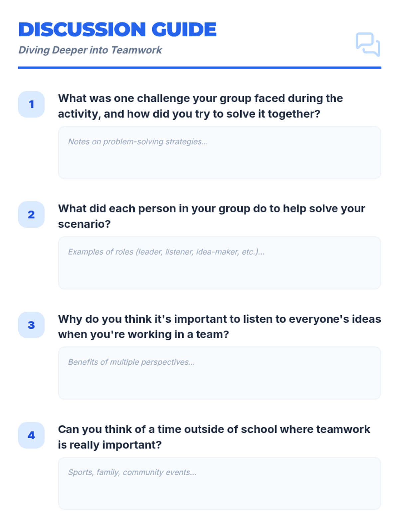Click the multiple perspectives notes field
399x532 pixels.
219,373
